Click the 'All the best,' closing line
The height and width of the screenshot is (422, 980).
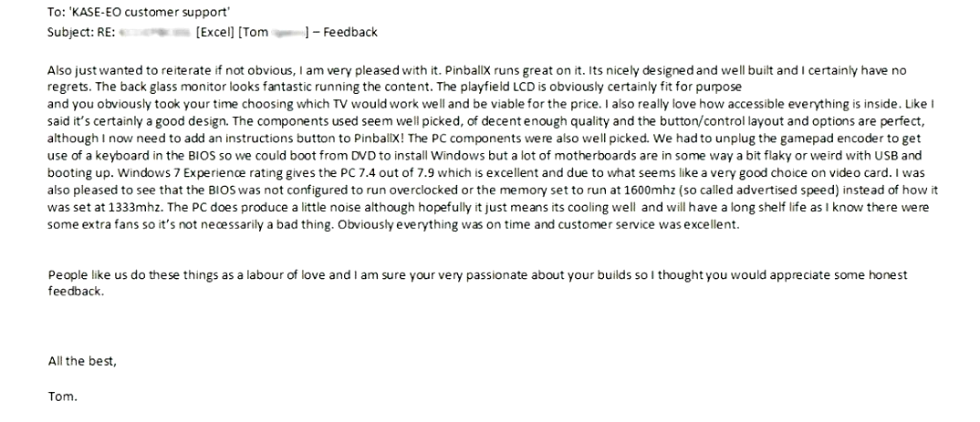click(82, 361)
